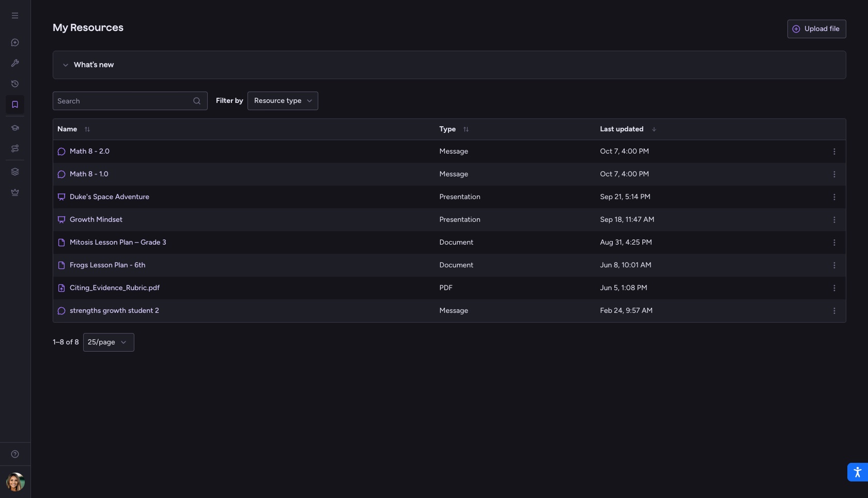Screen dimensions: 868x498
Task: Open the Duke's Space Adventure presentation
Action: [110, 197]
